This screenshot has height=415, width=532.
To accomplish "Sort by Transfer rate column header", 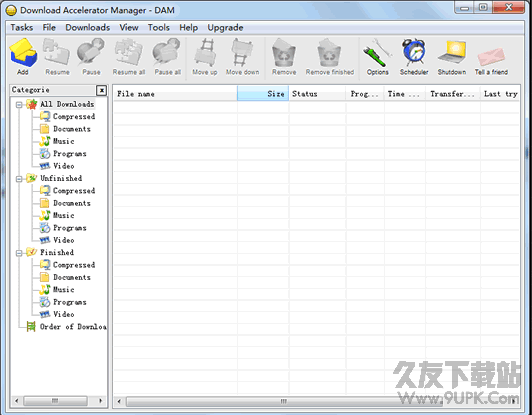I will [x=453, y=94].
